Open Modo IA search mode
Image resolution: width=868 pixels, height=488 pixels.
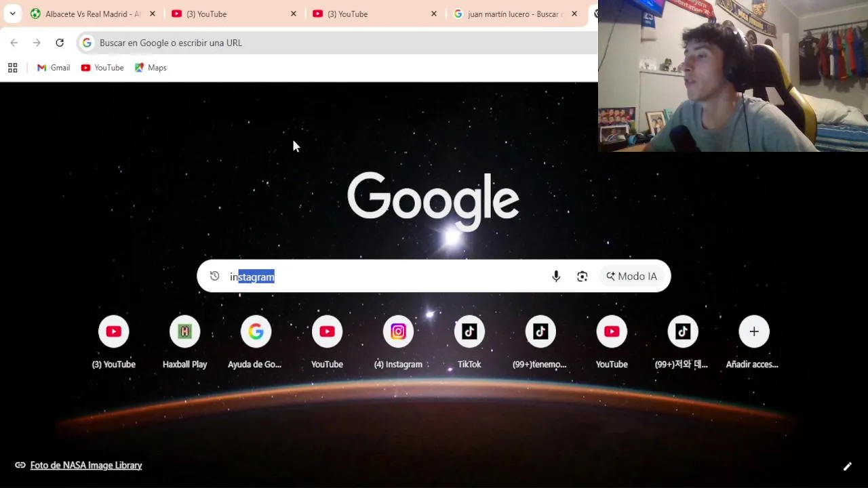click(632, 276)
